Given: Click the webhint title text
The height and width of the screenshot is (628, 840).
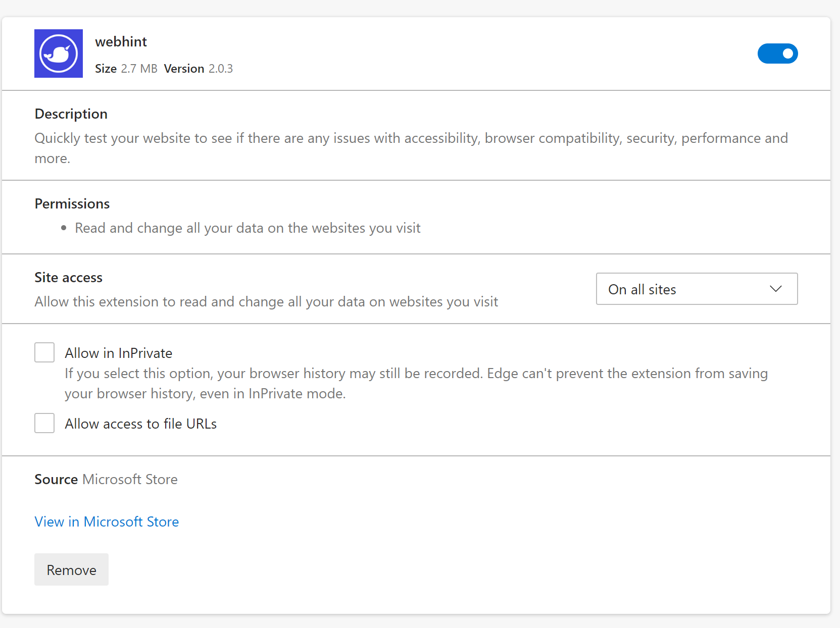Looking at the screenshot, I should pyautogui.click(x=121, y=41).
